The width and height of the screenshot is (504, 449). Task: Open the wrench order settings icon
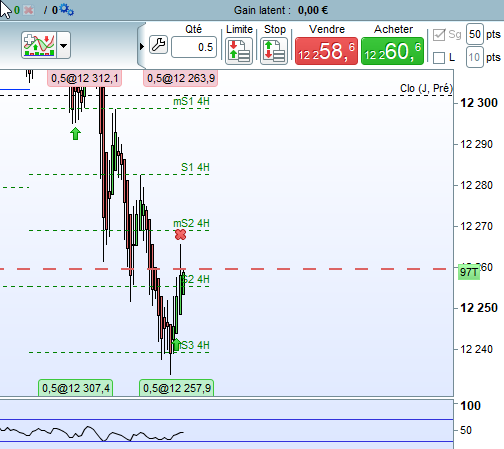[158, 45]
